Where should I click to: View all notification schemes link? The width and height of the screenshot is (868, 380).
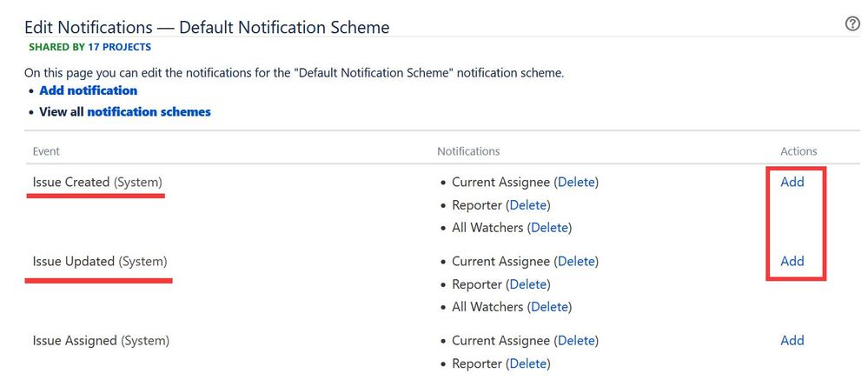149,112
